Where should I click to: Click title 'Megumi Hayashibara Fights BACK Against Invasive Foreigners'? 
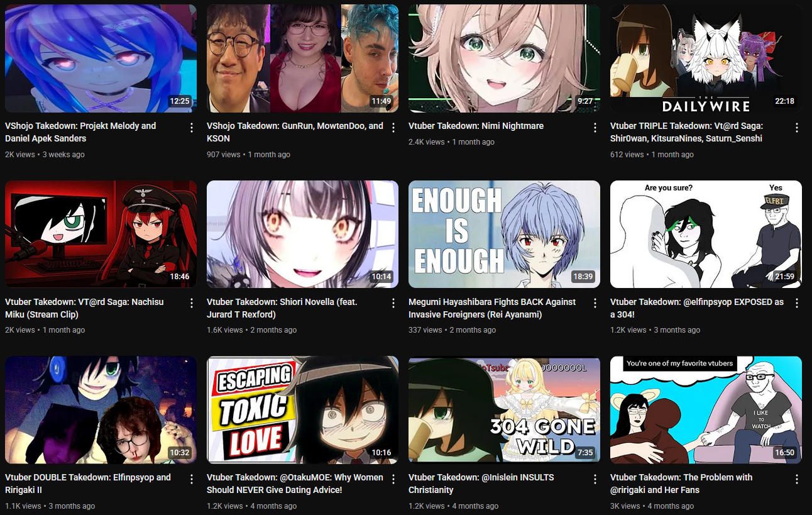[492, 308]
